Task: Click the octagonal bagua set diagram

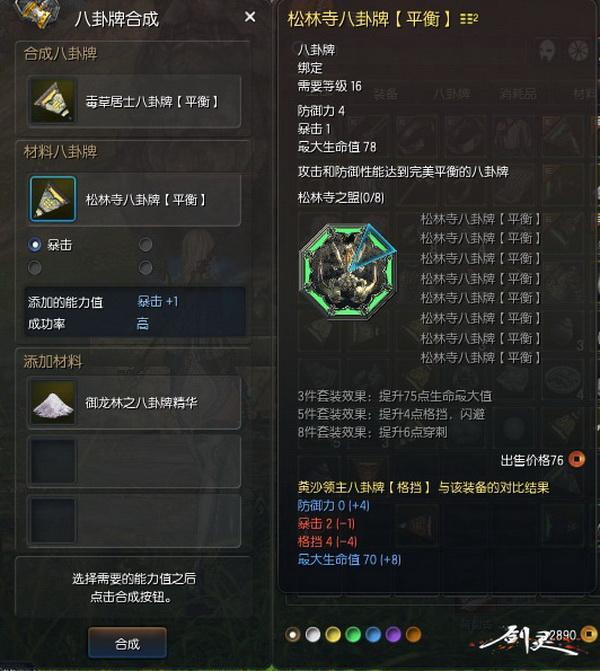Action: (x=348, y=271)
